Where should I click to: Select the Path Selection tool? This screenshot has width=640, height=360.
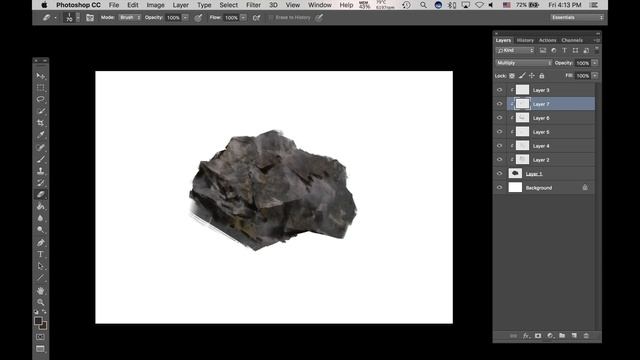[x=40, y=266]
